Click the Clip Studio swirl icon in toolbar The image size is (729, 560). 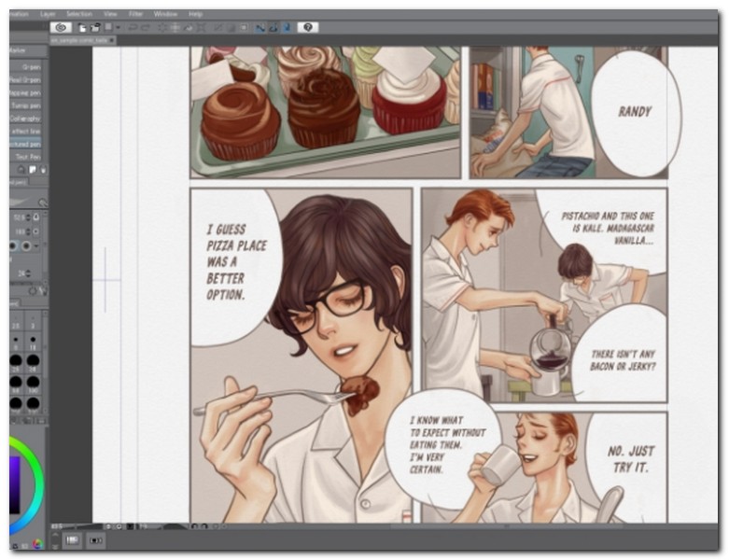(x=62, y=28)
